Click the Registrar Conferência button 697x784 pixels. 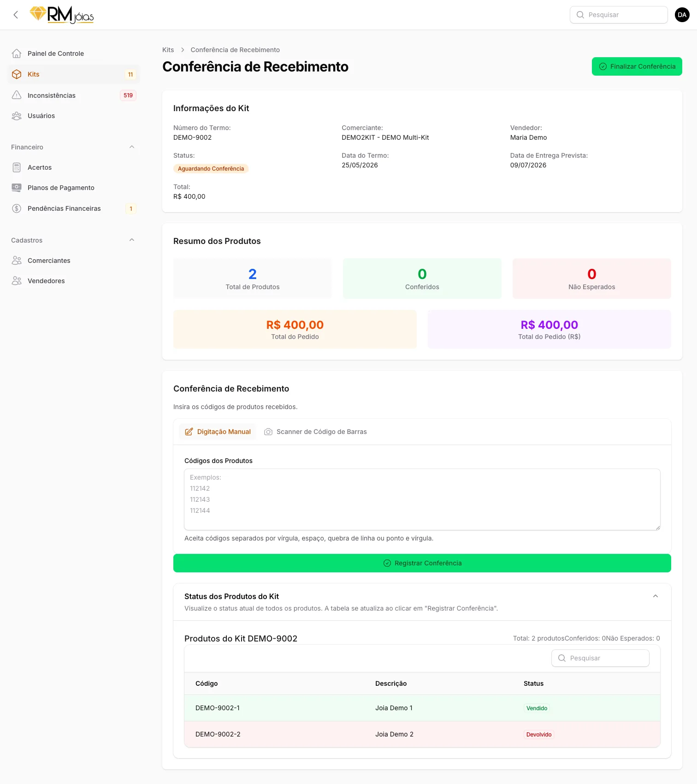[422, 563]
